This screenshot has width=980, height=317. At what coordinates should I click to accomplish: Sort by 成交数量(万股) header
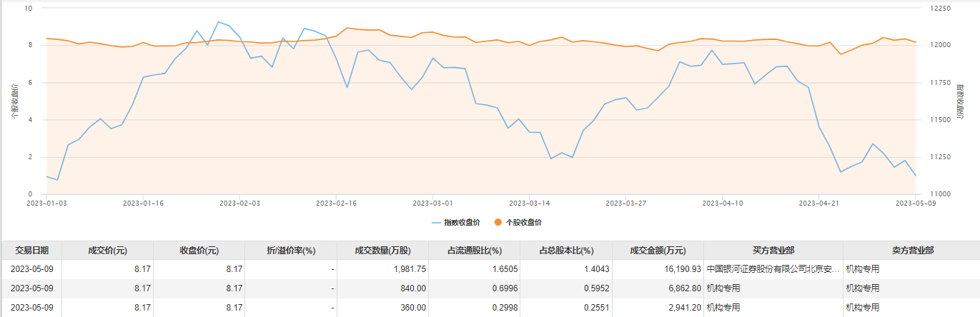tap(382, 251)
